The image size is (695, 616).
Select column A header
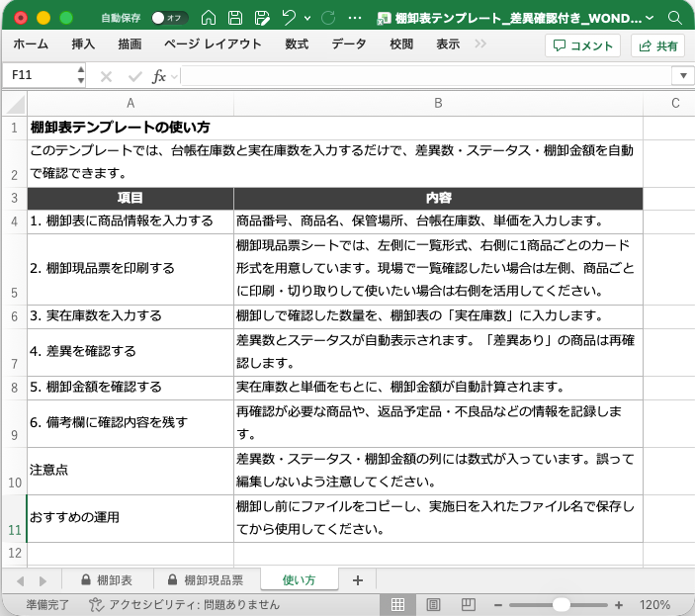[x=130, y=104]
